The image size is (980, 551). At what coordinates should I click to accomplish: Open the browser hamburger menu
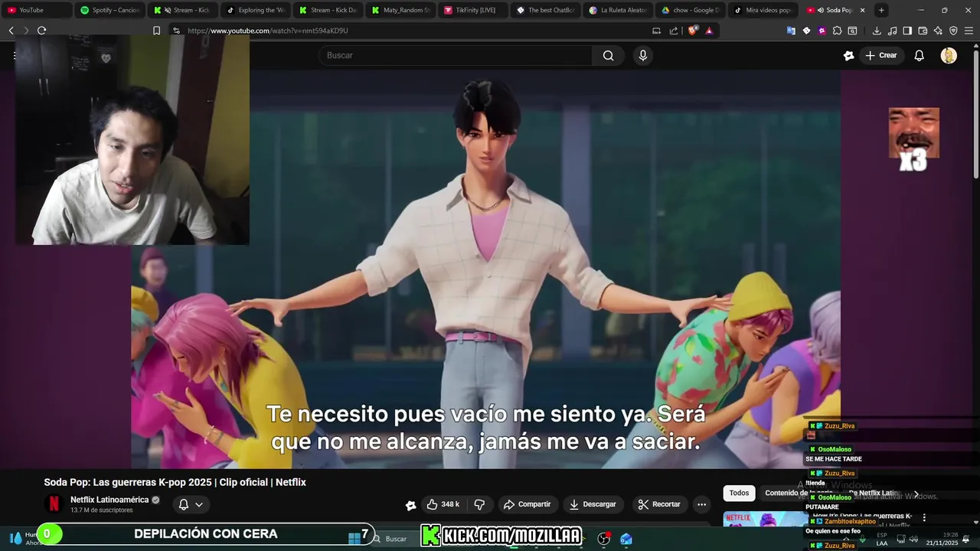point(969,31)
